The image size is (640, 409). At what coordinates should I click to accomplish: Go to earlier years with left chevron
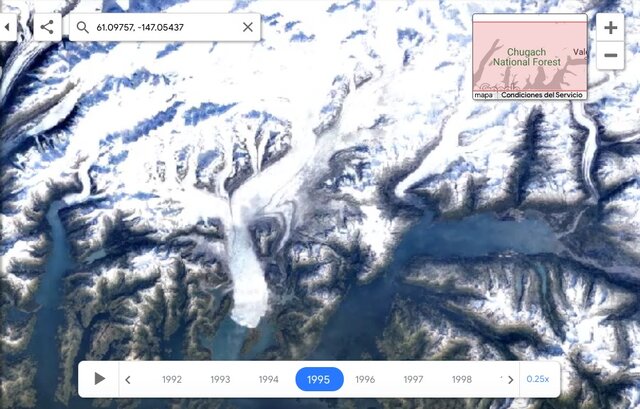pyautogui.click(x=128, y=380)
